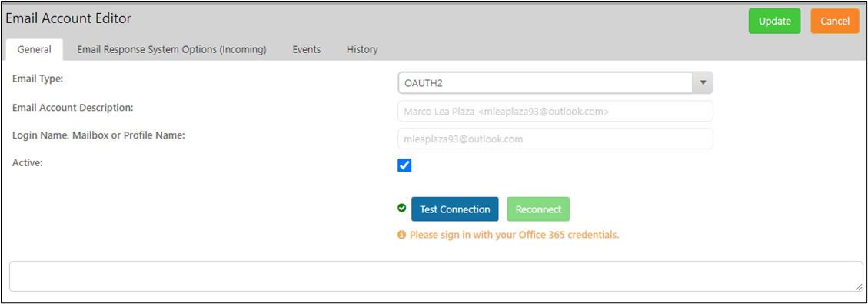The height and width of the screenshot is (304, 868).
Task: Click the orange info icon beside sign-in message
Action: (x=401, y=235)
